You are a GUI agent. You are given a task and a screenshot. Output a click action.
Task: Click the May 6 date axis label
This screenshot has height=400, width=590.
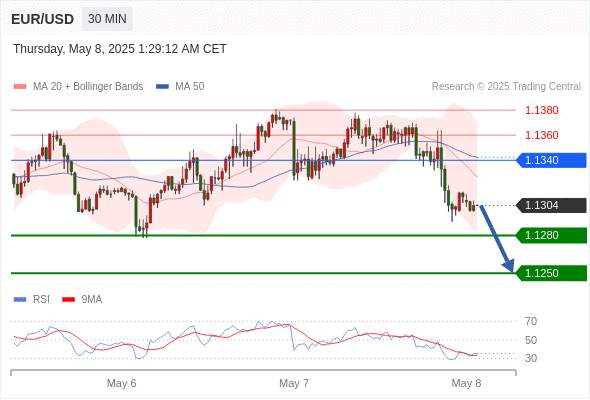pos(122,383)
